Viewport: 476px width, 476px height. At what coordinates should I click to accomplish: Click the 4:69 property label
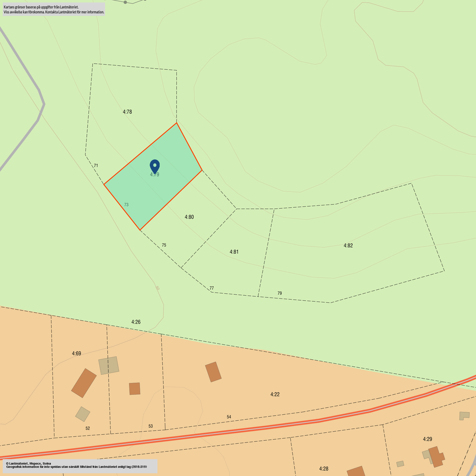pos(77,354)
